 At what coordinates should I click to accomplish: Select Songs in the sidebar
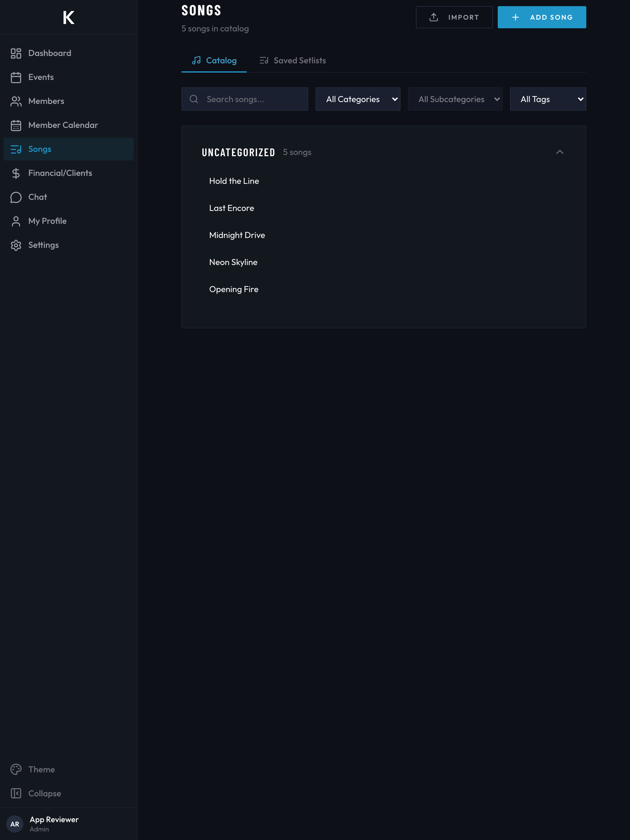coord(68,149)
